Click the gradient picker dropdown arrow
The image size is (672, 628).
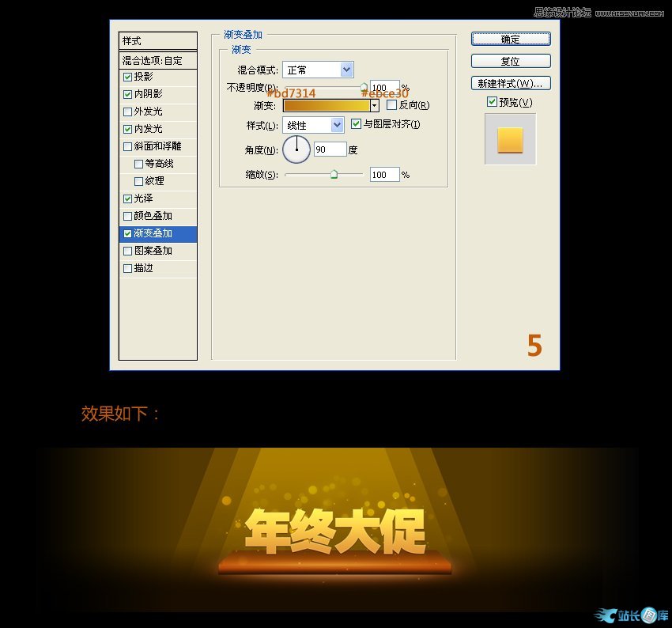(x=375, y=105)
